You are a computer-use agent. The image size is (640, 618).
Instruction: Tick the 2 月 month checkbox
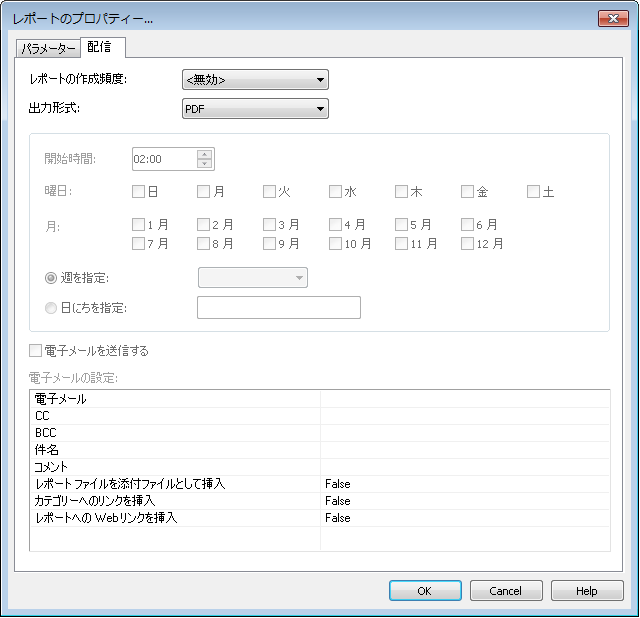tap(203, 225)
